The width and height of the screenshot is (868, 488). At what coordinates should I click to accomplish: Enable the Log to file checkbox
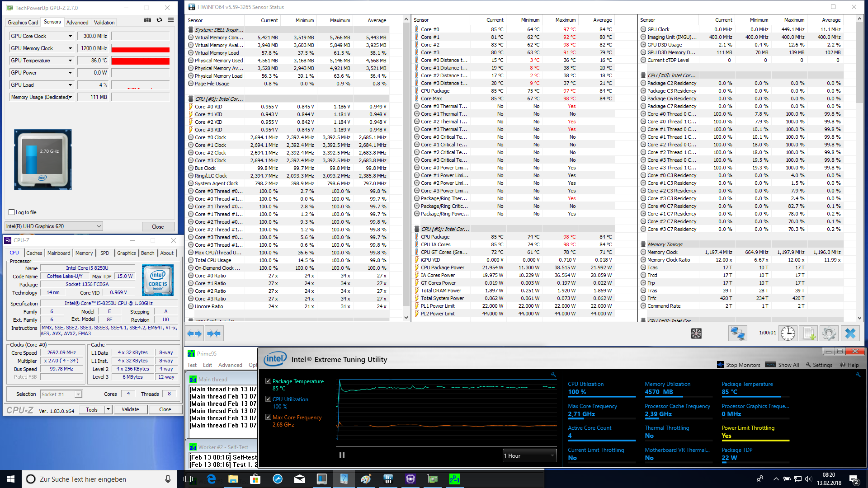click(x=12, y=212)
